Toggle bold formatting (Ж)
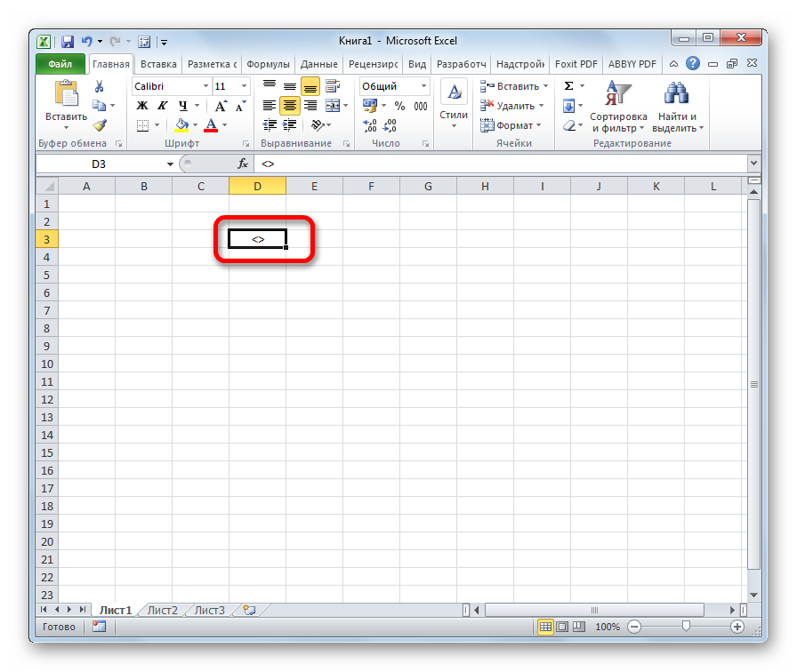The height and width of the screenshot is (672, 797). tap(142, 106)
